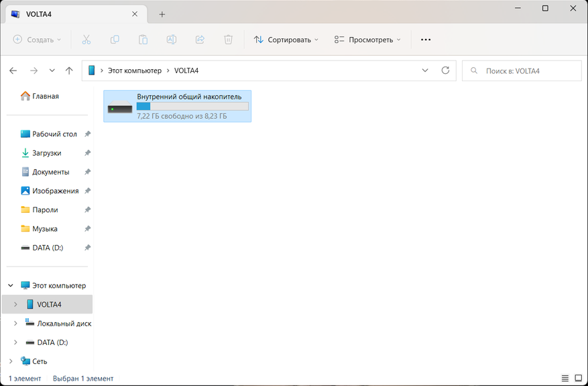Open Документы in quick access

tap(46, 172)
